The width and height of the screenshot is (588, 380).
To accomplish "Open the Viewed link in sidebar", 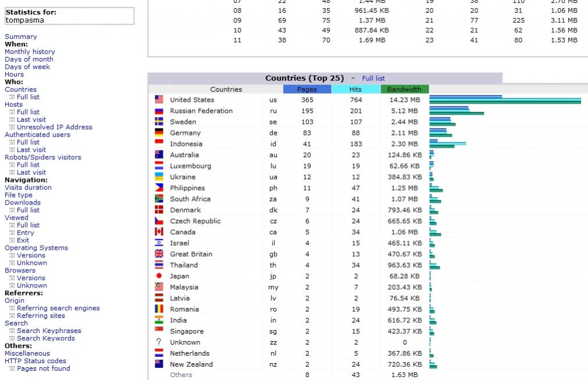I will click(16, 217).
